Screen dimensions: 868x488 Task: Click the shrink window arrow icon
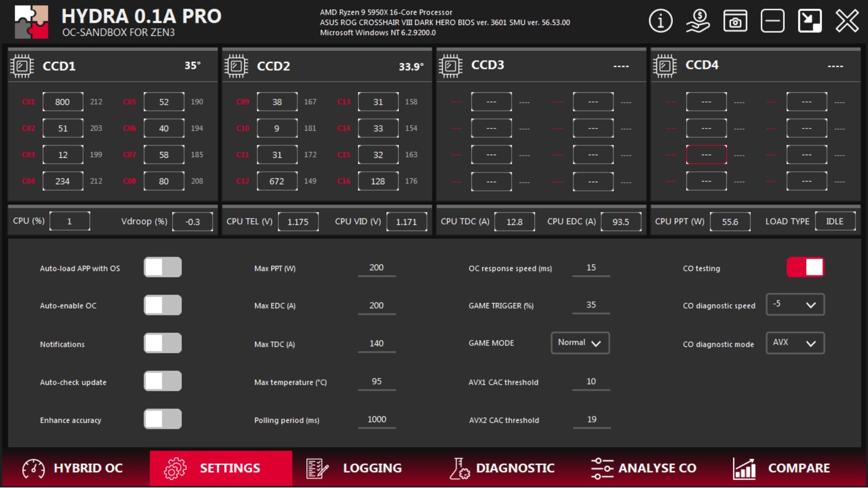point(809,21)
